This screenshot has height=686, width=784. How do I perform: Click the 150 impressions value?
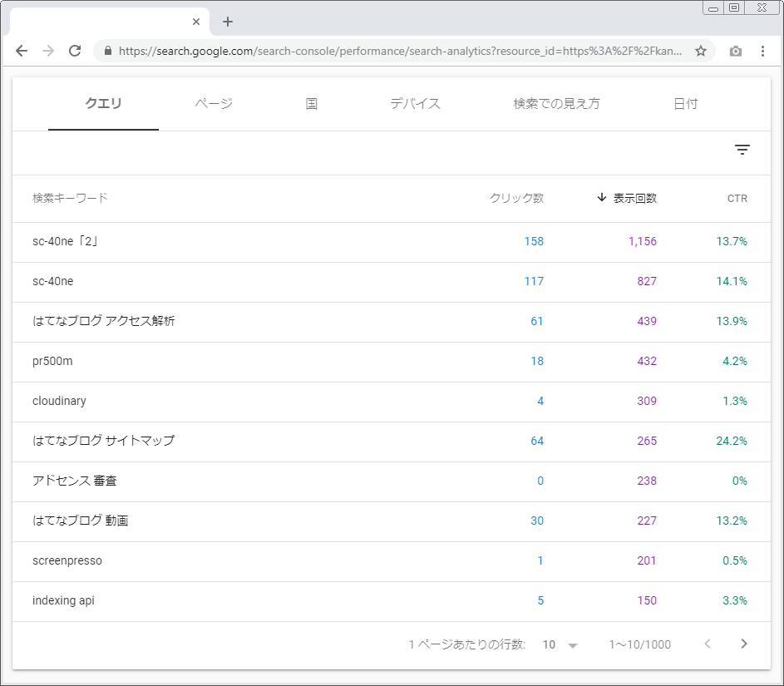(x=647, y=600)
